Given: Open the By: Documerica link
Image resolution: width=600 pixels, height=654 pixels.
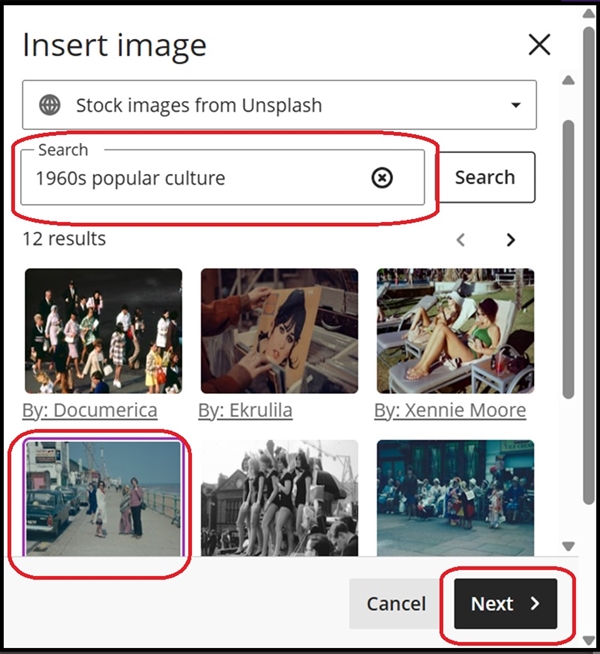Looking at the screenshot, I should [x=90, y=410].
